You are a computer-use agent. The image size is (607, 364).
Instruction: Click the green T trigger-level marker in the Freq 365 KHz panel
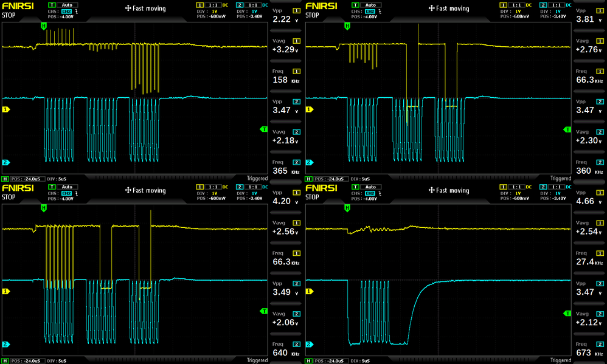263,129
